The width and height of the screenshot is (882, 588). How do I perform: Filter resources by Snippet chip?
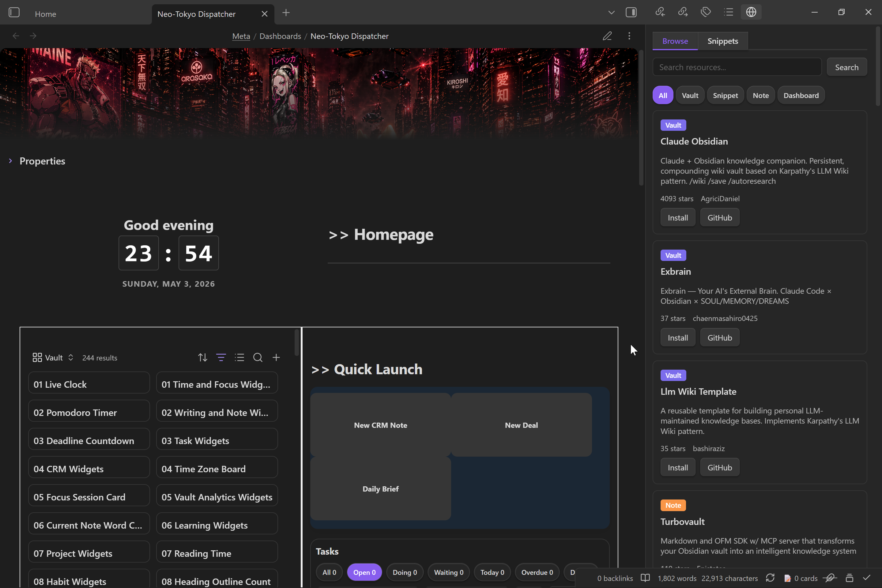[725, 95]
